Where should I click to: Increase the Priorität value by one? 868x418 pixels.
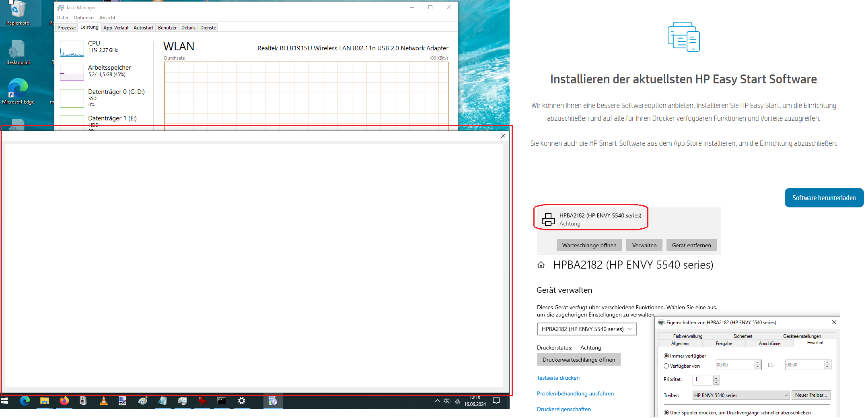(x=716, y=378)
